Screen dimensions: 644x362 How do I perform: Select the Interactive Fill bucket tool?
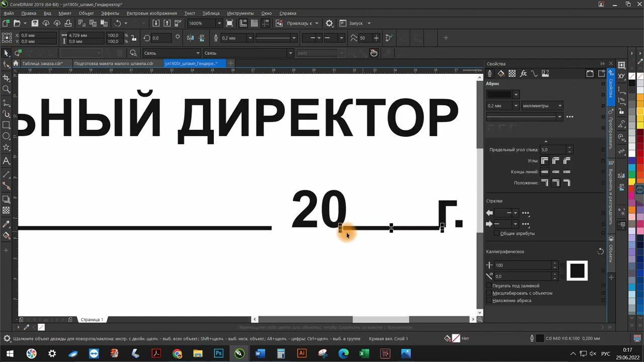point(6,235)
